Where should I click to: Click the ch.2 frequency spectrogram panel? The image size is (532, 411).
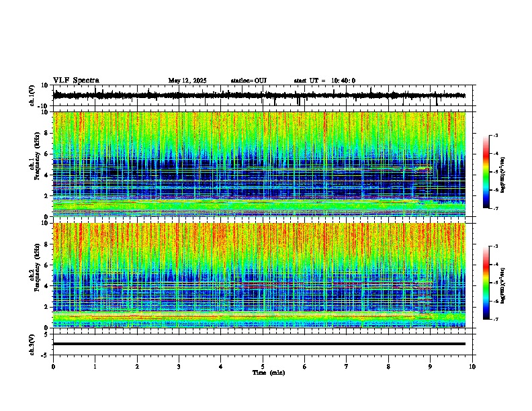coord(259,275)
